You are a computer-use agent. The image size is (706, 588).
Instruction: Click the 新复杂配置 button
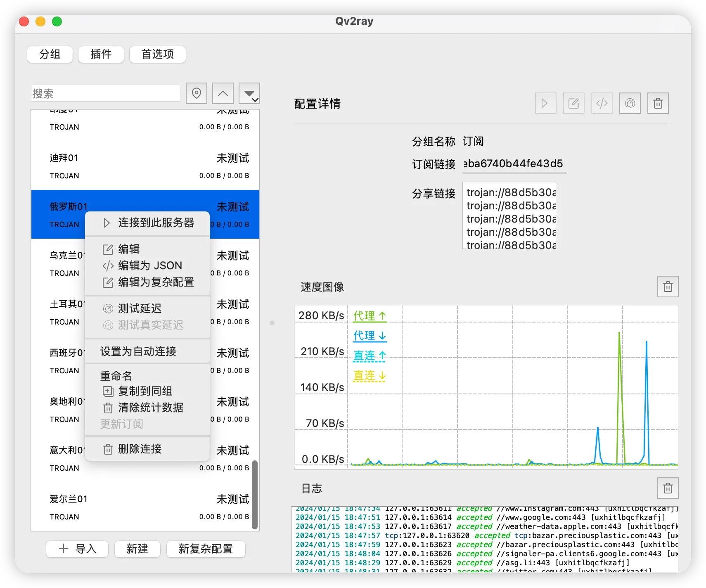206,549
